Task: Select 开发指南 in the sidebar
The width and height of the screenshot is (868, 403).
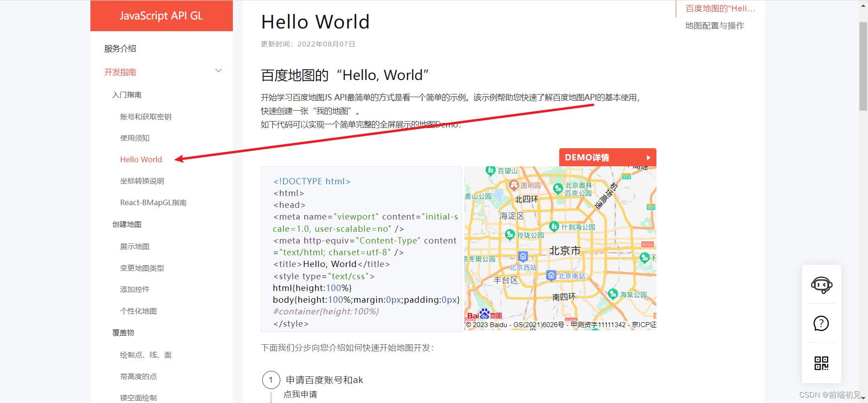Action: click(120, 72)
